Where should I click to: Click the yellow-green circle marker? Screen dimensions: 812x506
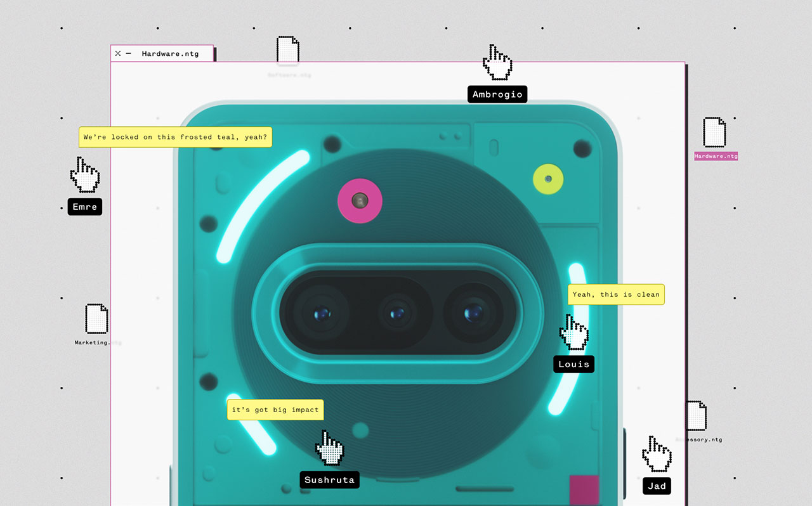point(548,179)
